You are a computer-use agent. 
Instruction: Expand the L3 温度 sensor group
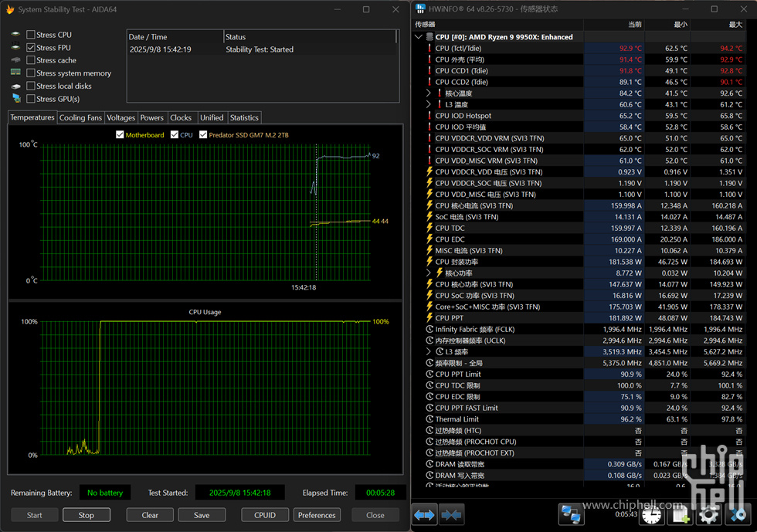point(428,104)
